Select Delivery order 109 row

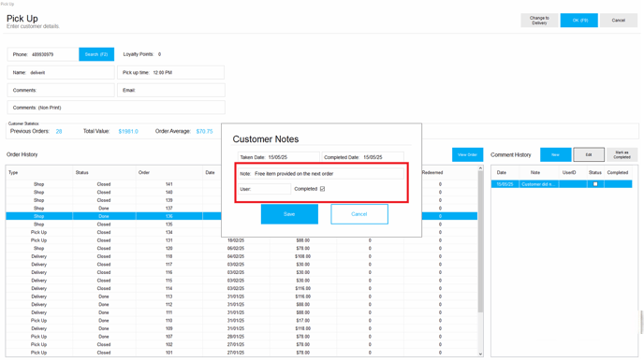[241, 328]
